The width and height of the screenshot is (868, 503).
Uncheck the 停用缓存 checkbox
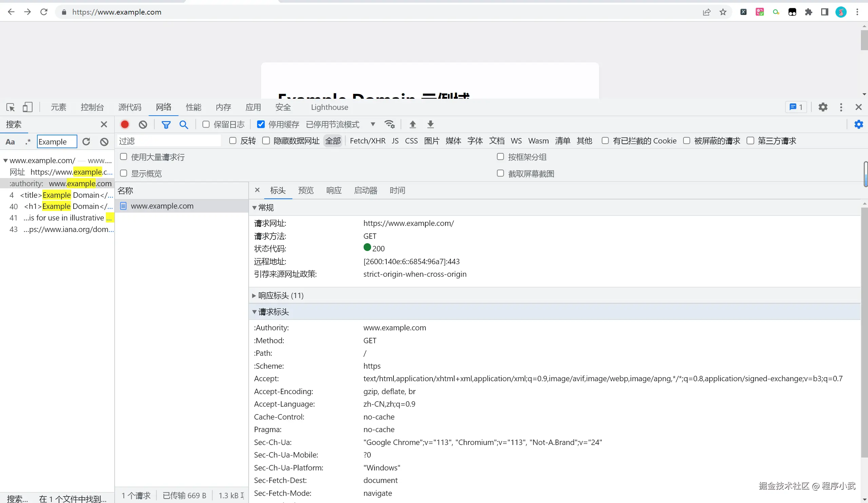click(261, 124)
